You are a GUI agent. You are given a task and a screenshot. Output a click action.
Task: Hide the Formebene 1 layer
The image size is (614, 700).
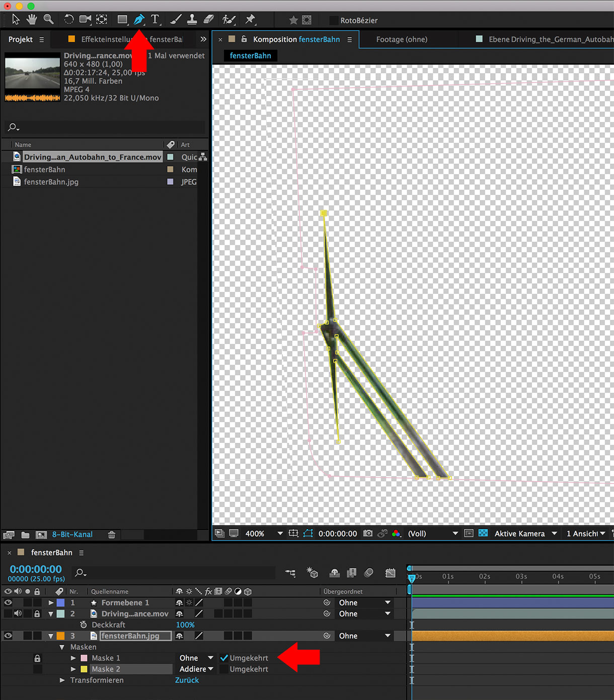(x=8, y=602)
